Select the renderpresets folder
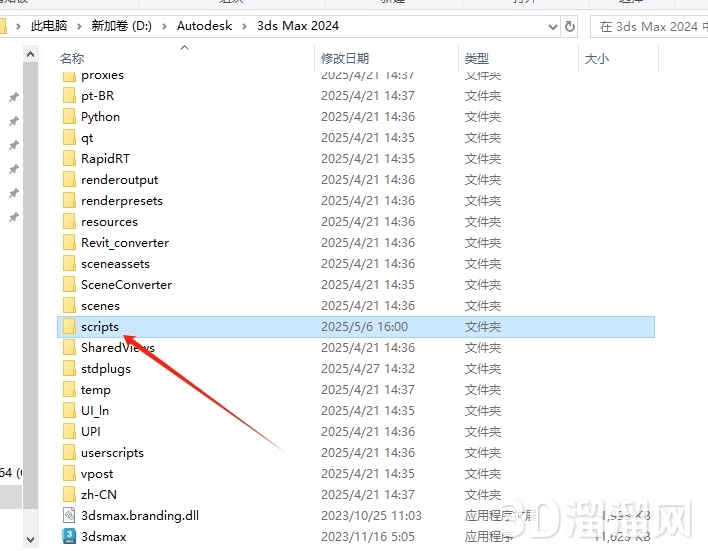The height and width of the screenshot is (551, 708). pyautogui.click(x=121, y=201)
